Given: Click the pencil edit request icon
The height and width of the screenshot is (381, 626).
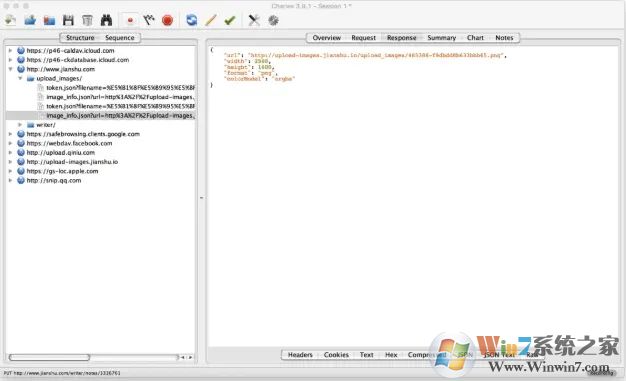Looking at the screenshot, I should pos(210,20).
